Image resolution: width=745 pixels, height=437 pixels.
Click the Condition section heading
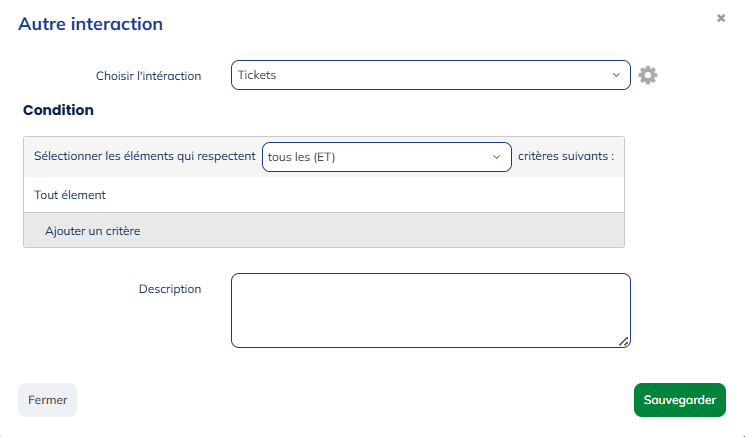pyautogui.click(x=58, y=110)
